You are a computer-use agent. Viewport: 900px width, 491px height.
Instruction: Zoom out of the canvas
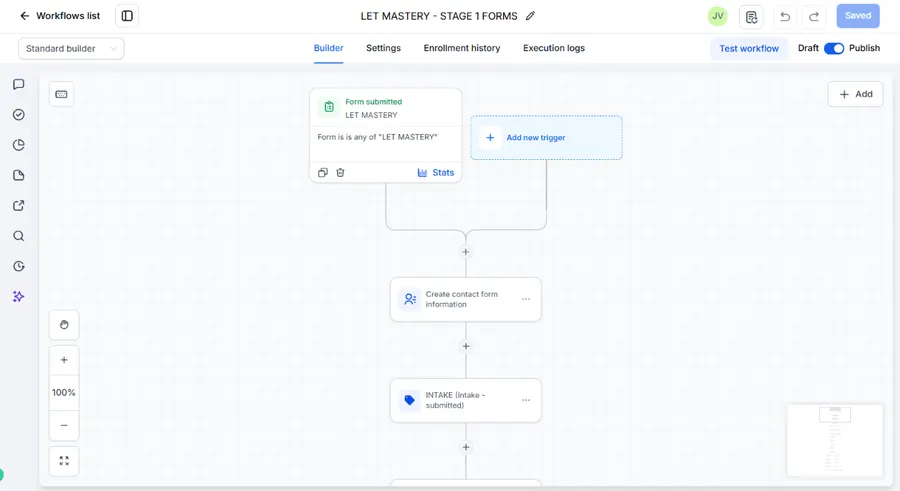[x=64, y=426]
